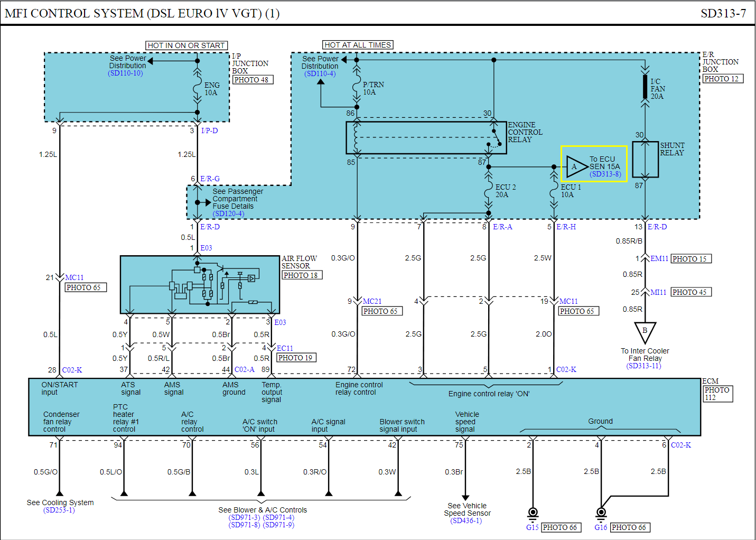Open the SD971-8 blower controls link

(245, 525)
